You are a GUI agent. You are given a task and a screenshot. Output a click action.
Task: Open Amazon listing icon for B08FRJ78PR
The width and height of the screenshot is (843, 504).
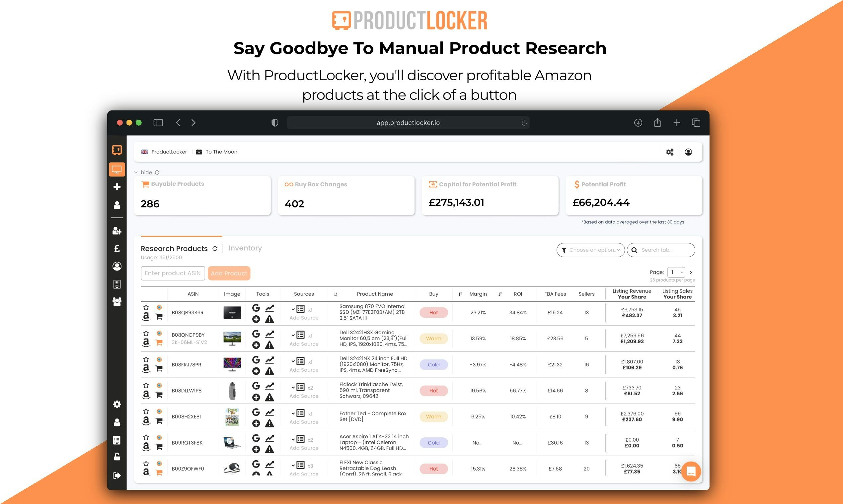pyautogui.click(x=146, y=369)
